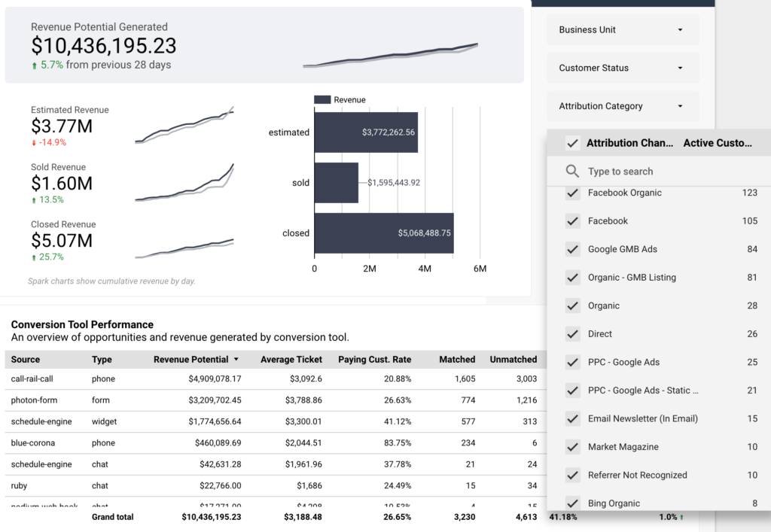
Task: Uncheck the Bing Organic checkbox
Action: click(572, 503)
